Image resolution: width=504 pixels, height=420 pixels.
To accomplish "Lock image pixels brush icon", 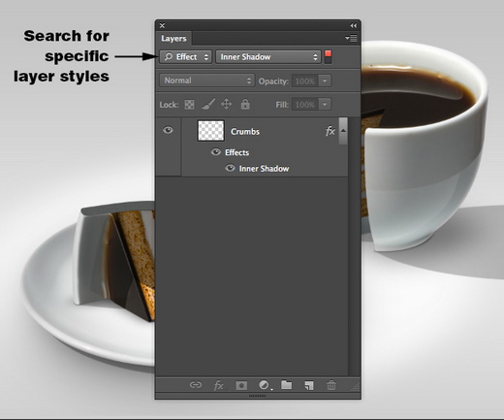I will [x=208, y=104].
